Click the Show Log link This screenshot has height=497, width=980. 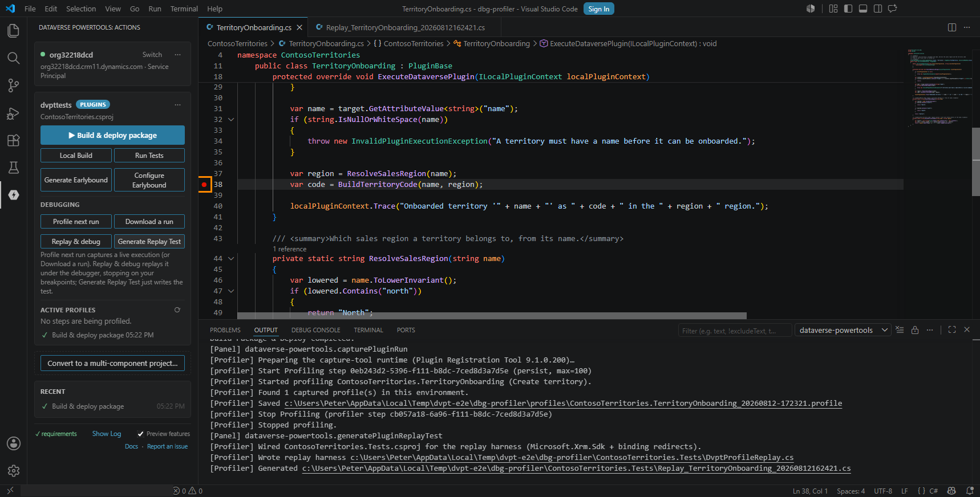click(x=107, y=434)
